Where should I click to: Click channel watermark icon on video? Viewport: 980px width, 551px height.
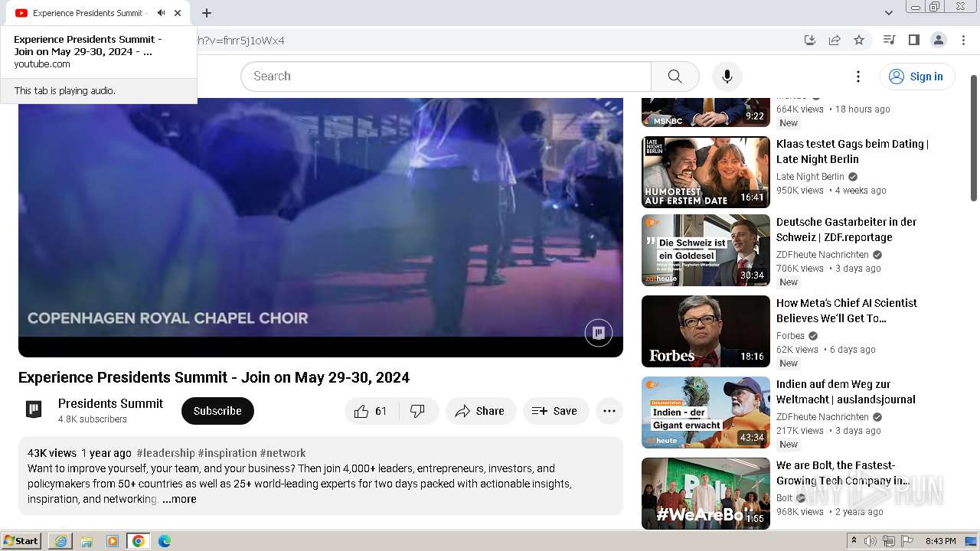pos(599,333)
